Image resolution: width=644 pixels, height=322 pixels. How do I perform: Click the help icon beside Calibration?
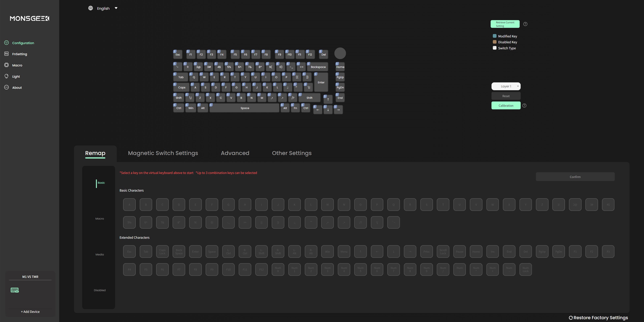(x=524, y=105)
